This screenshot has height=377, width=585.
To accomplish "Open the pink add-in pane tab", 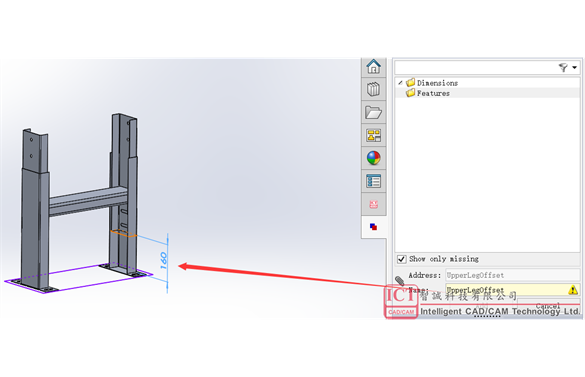I will pos(373,204).
